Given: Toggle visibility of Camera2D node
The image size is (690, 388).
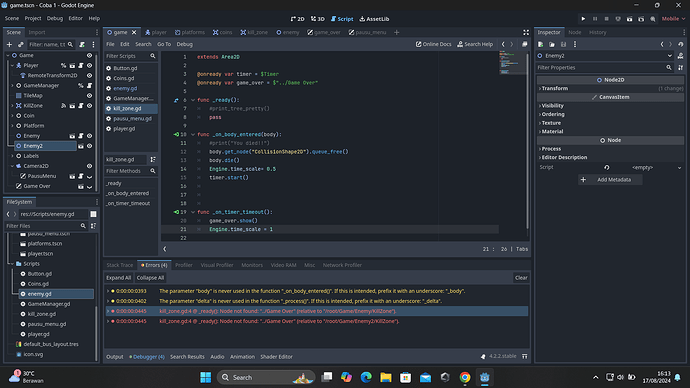Looking at the screenshot, I should pos(89,166).
